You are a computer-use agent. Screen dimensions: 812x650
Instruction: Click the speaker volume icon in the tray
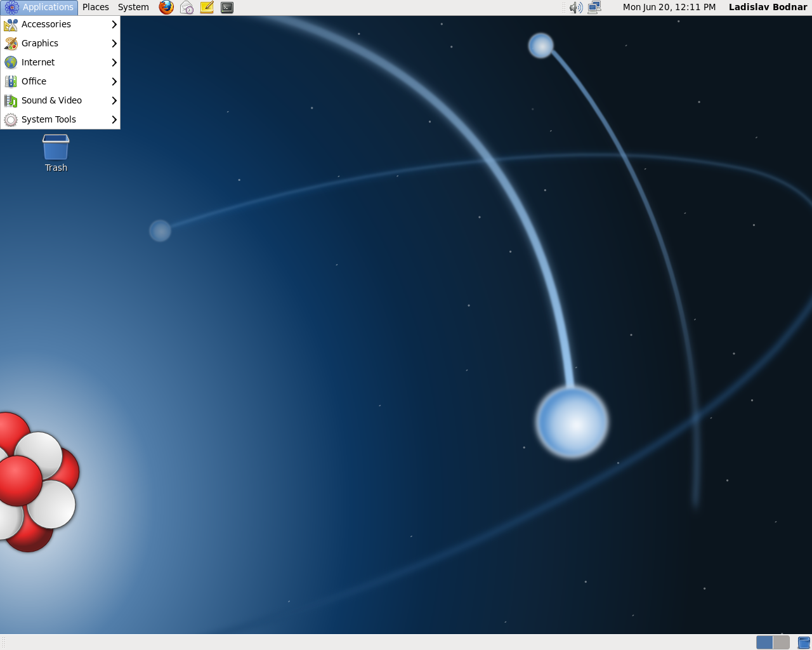click(x=575, y=7)
